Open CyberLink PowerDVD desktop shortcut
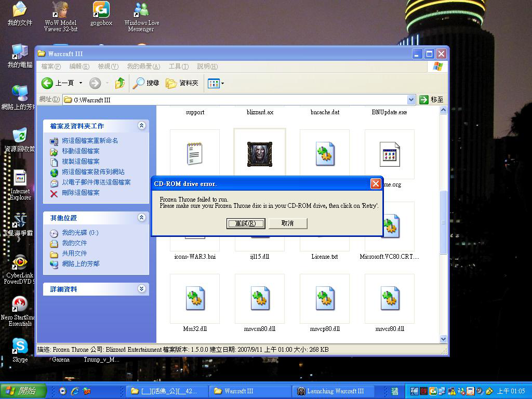 (19, 270)
